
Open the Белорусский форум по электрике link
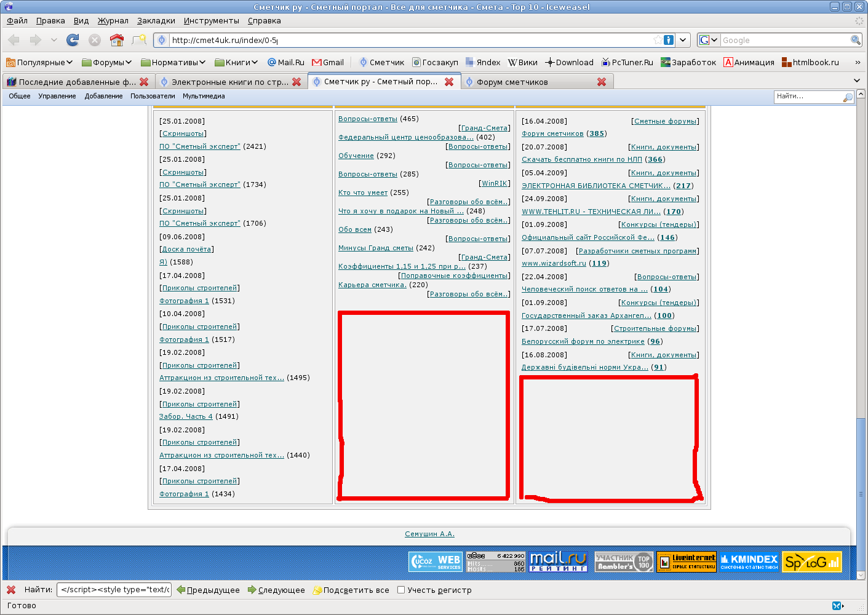point(583,341)
